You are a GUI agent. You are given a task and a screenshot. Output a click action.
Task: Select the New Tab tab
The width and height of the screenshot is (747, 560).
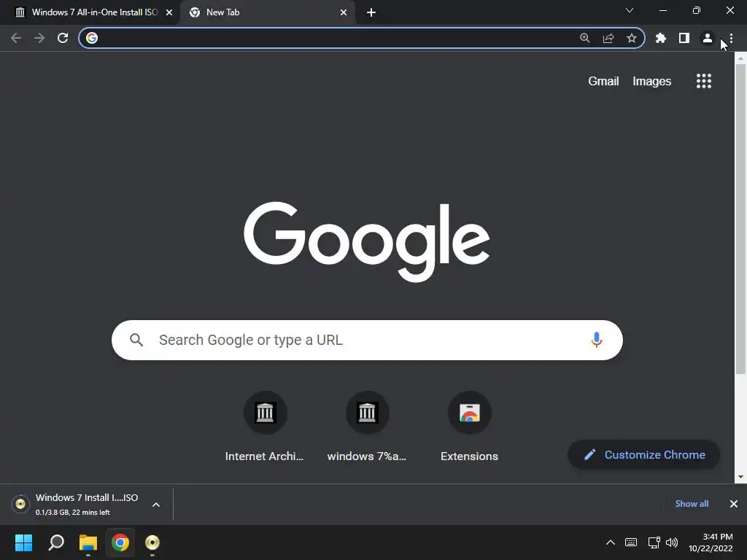267,12
